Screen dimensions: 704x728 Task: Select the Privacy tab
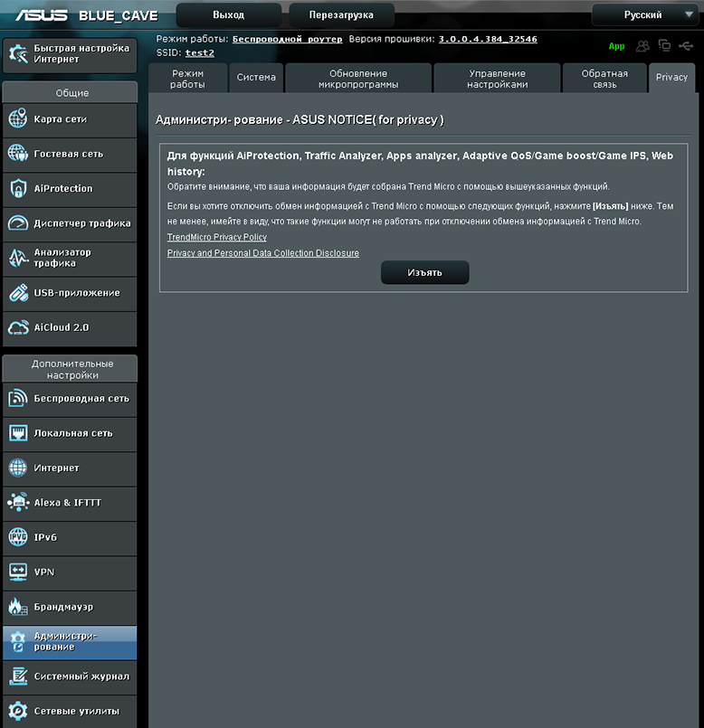tap(672, 78)
